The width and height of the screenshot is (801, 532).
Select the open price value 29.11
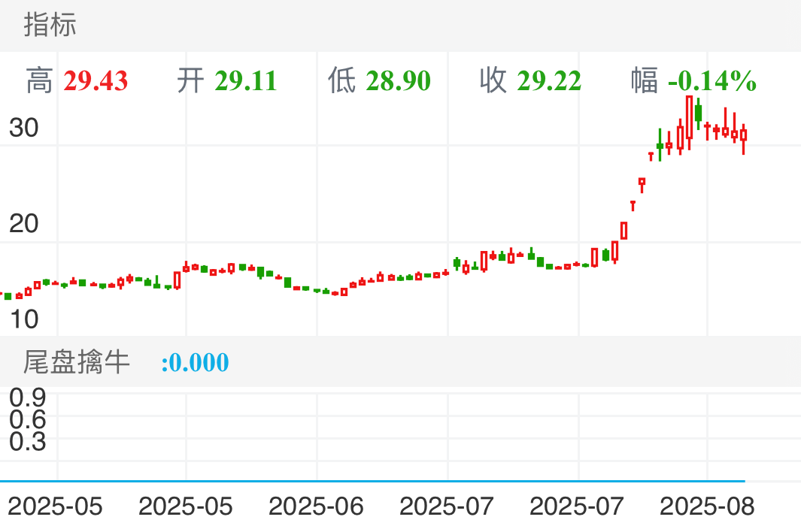246,81
